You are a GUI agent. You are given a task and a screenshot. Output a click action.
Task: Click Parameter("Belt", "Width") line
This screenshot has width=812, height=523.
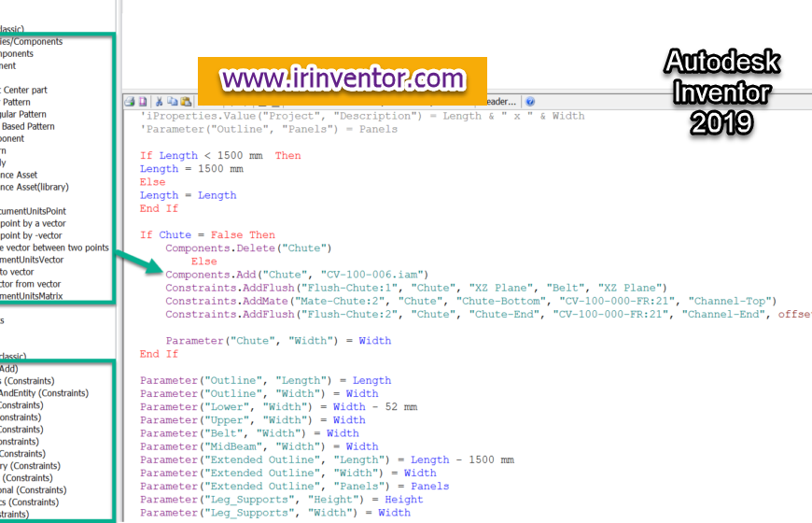249,434
